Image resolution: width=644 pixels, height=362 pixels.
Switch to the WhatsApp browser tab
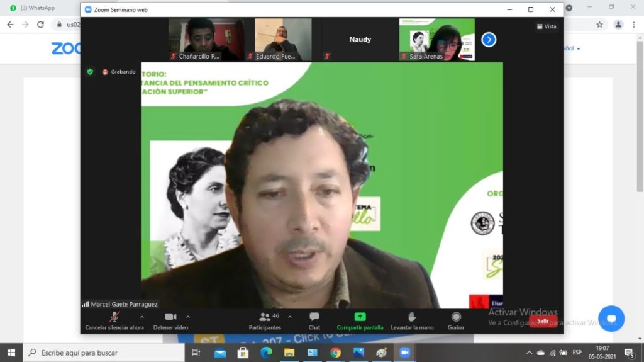pos(38,8)
